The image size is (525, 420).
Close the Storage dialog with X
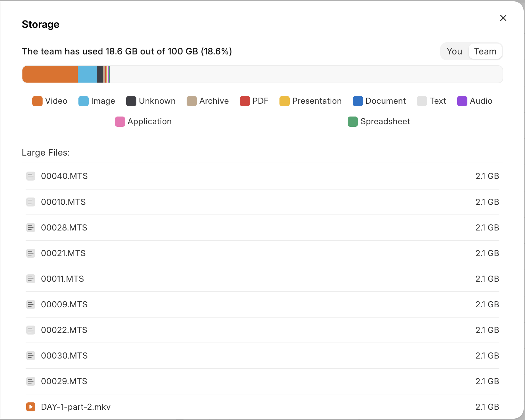coord(503,18)
